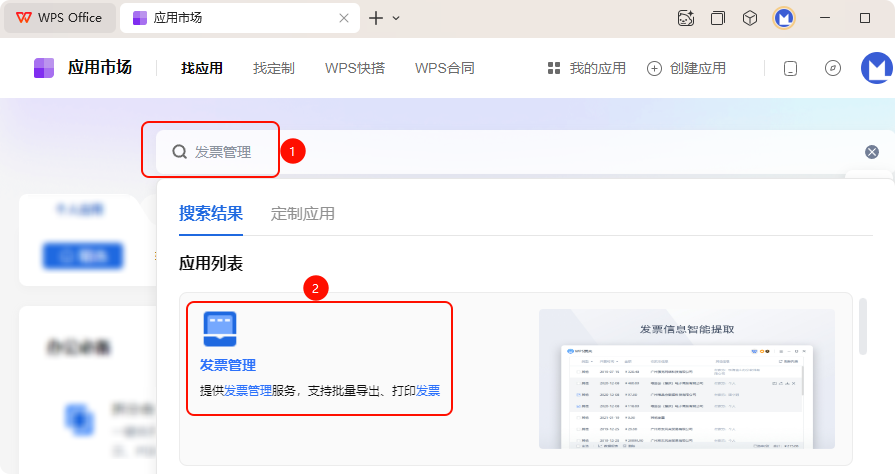895x474 pixels.
Task: Click the mobile device icon
Action: point(790,68)
